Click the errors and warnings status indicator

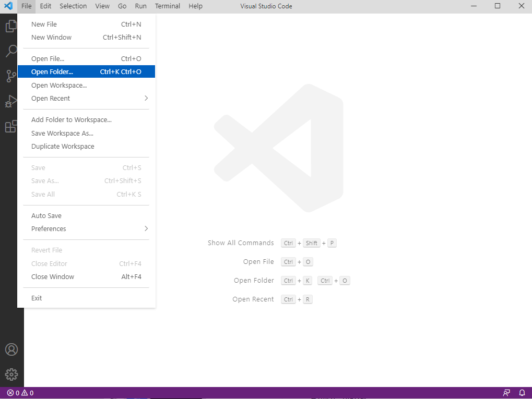(20, 393)
